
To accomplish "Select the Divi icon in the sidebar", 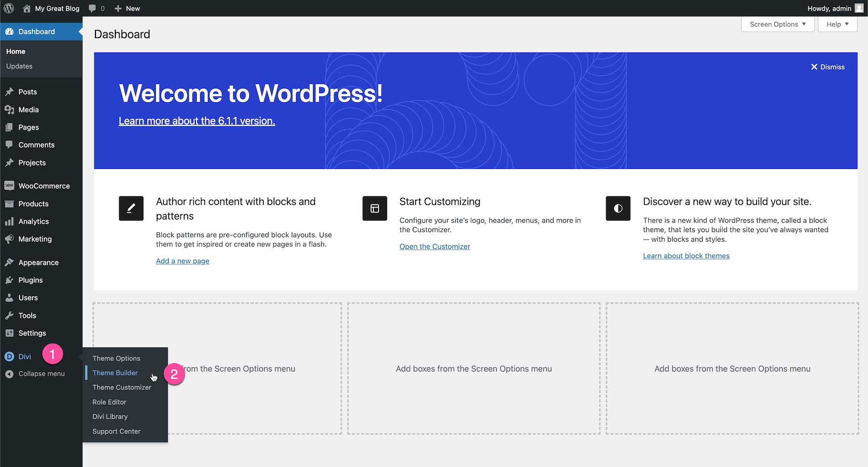I will pyautogui.click(x=9, y=356).
